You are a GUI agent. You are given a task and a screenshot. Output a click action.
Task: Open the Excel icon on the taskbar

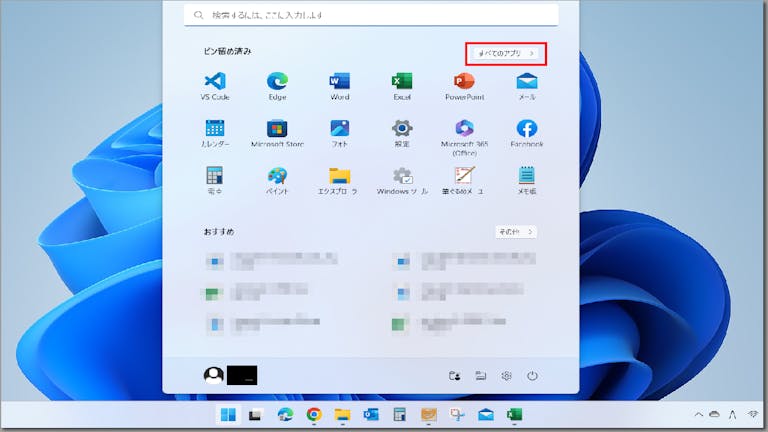(514, 415)
